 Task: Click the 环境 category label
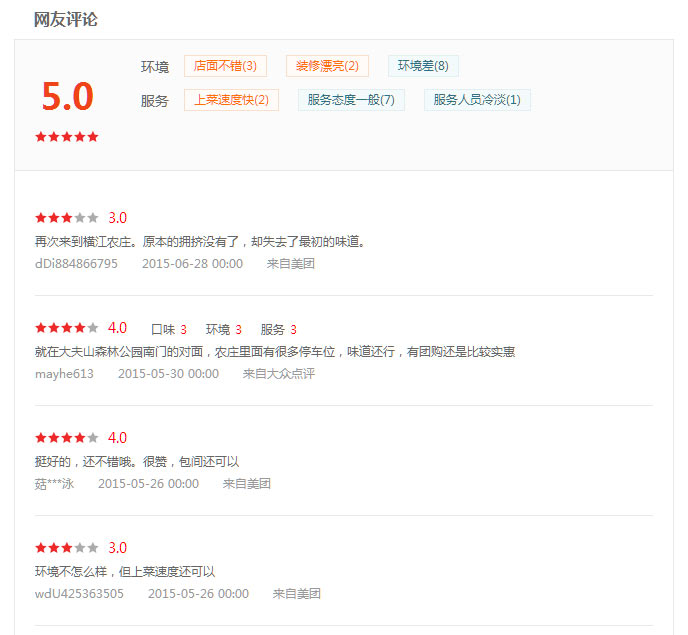[155, 67]
